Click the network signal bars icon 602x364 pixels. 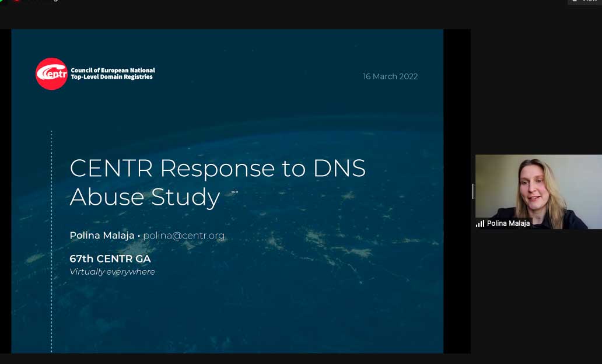tap(480, 223)
